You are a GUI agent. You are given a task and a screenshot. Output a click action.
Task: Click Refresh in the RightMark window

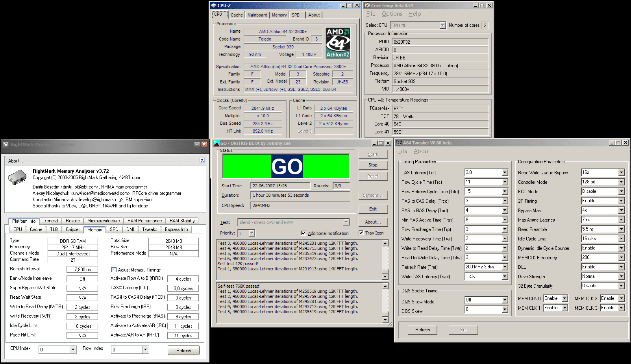pyautogui.click(x=183, y=350)
